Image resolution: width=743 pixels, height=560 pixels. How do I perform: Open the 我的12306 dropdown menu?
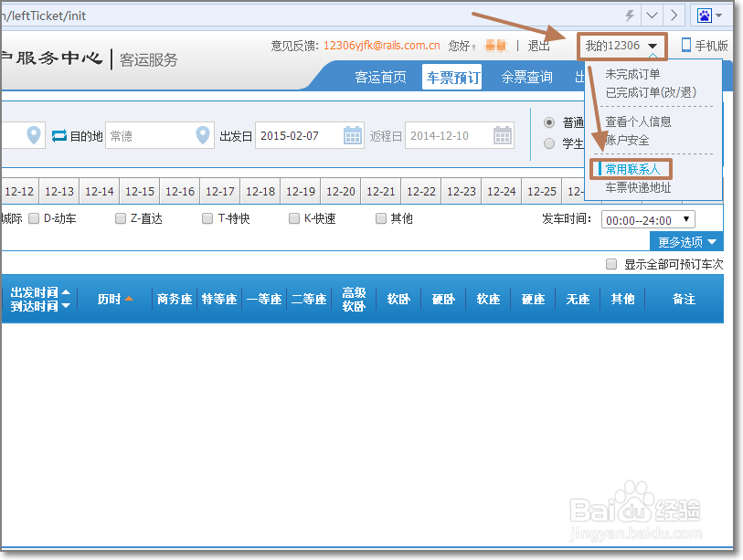[x=621, y=45]
